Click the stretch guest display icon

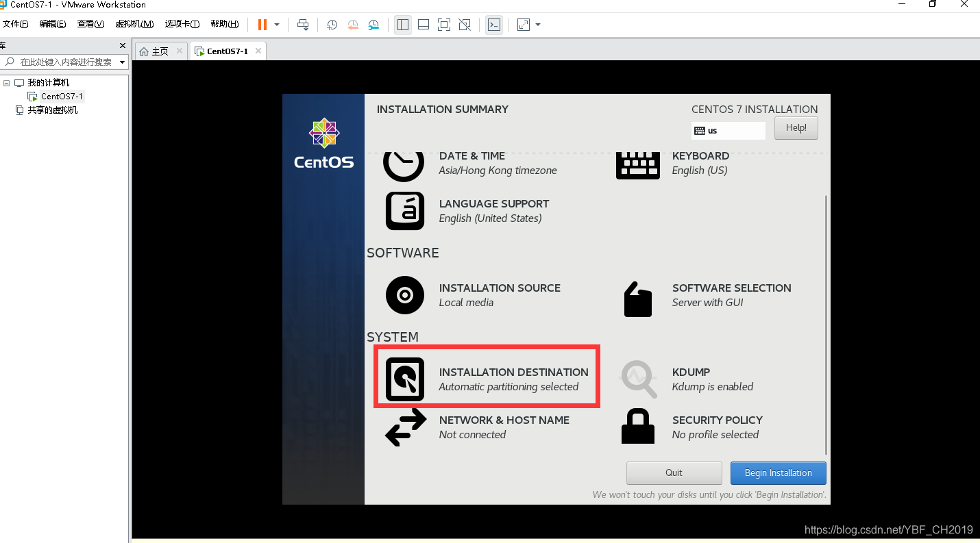click(x=524, y=25)
